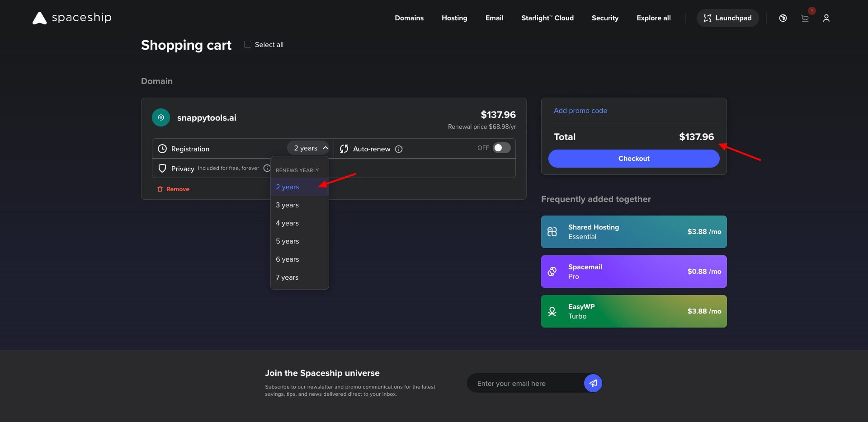This screenshot has width=868, height=422.
Task: Select 3 years from registration list
Action: point(288,205)
